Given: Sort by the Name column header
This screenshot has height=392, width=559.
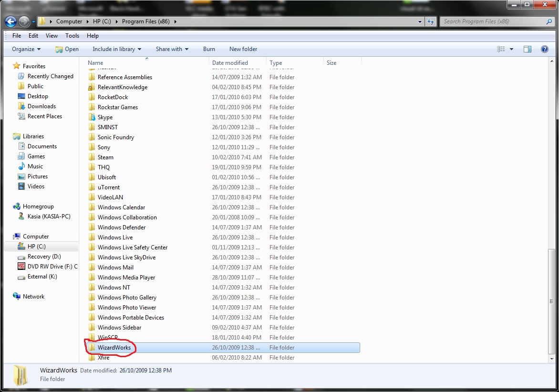Looking at the screenshot, I should [x=147, y=63].
